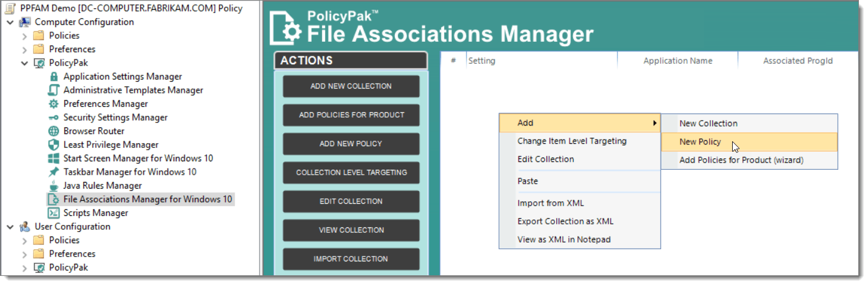
Task: Expand PolicyPak under User Configuration
Action: pos(25,267)
